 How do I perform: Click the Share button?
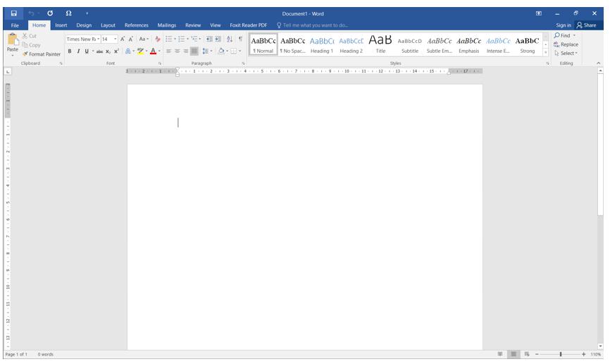(x=586, y=25)
